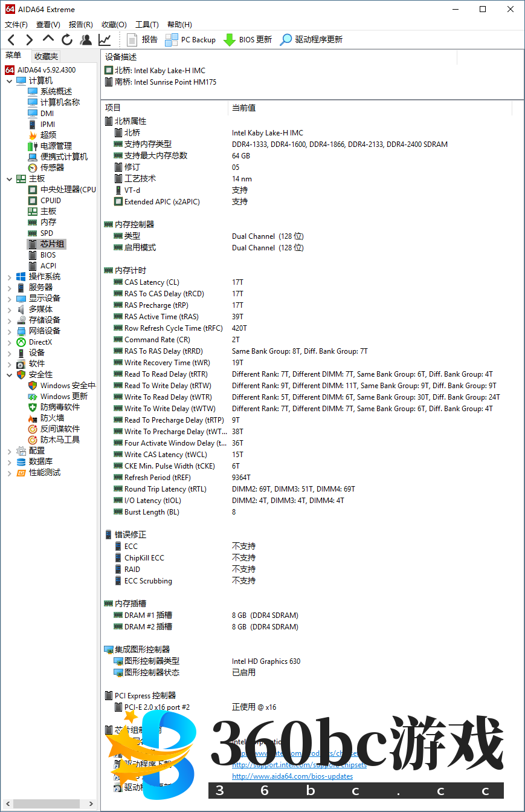Open the 工具(T) menu
Viewport: 525px width, 812px height.
pos(147,25)
